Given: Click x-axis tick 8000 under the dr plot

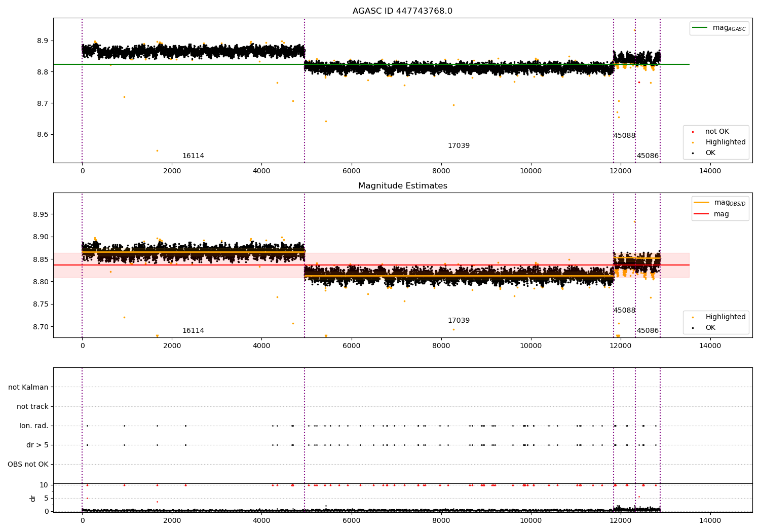Looking at the screenshot, I should coord(441,521).
